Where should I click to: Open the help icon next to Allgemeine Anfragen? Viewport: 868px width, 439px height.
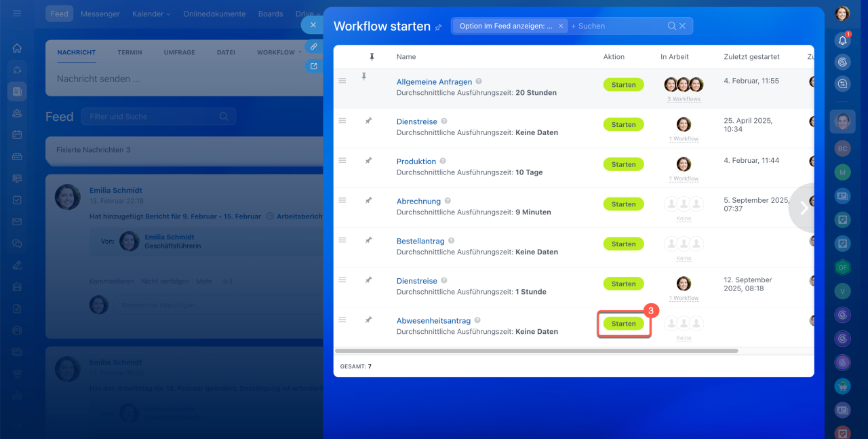[x=479, y=81]
